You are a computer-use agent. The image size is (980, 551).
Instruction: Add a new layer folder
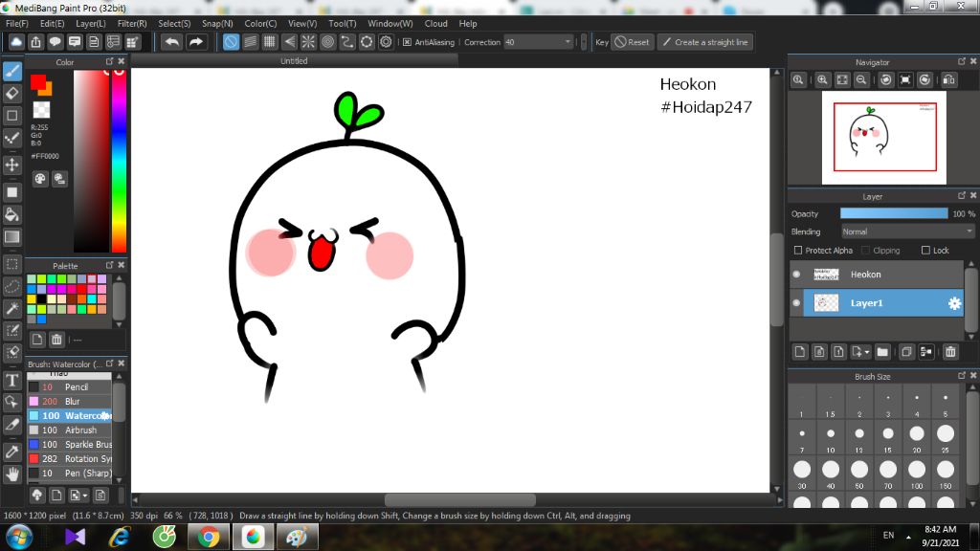[x=882, y=352]
